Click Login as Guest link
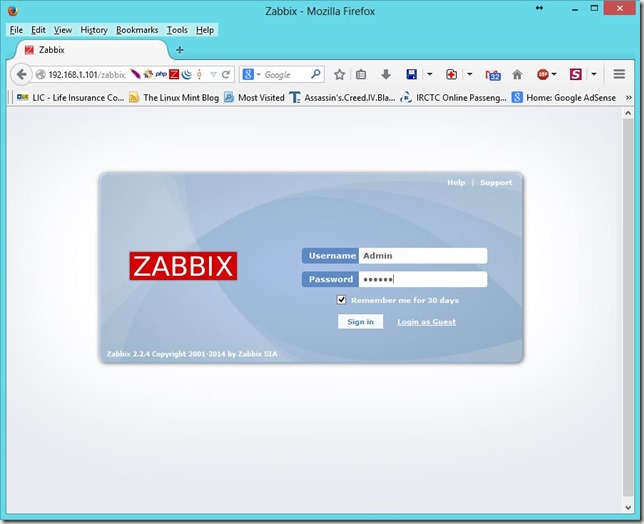644x524 pixels. coord(426,322)
